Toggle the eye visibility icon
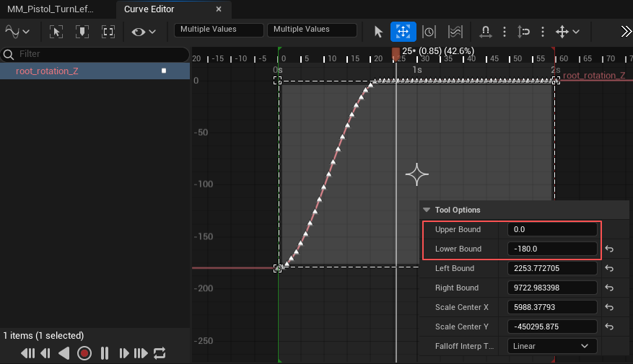633x364 pixels. (x=139, y=32)
